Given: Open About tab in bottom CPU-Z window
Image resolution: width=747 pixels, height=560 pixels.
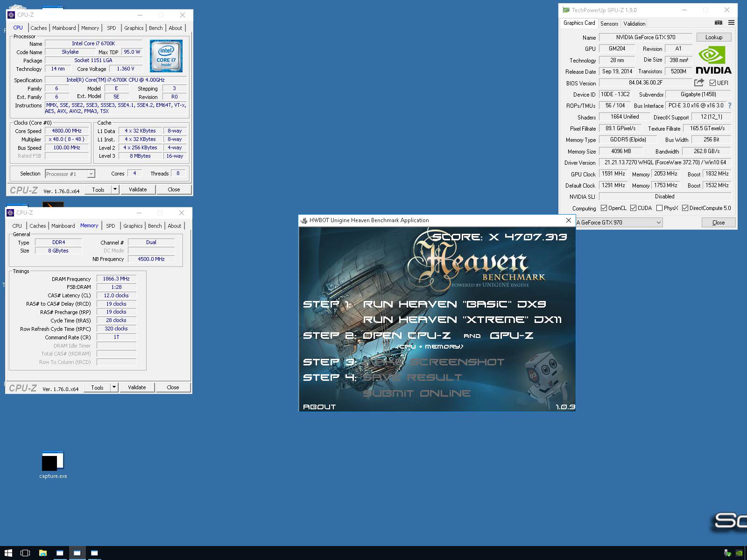Looking at the screenshot, I should click(x=175, y=226).
